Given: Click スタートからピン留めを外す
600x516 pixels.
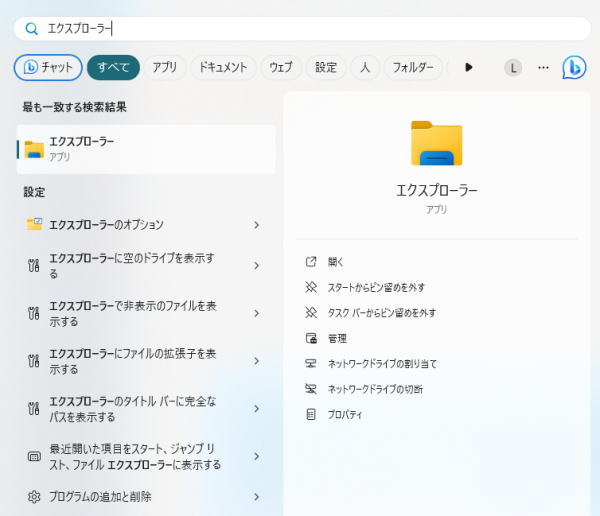Looking at the screenshot, I should click(x=376, y=287).
